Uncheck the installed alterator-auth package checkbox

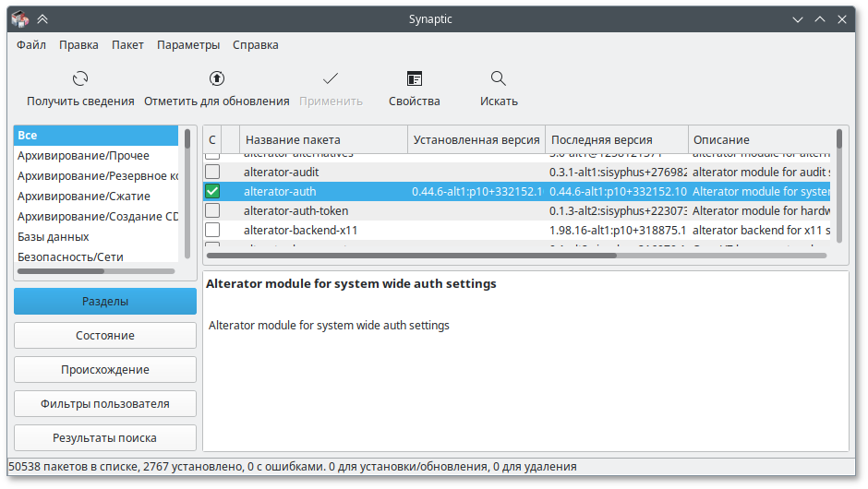[x=212, y=192]
